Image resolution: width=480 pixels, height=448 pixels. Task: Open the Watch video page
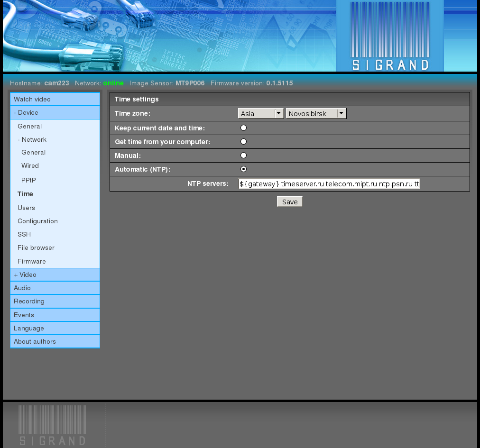[55, 99]
